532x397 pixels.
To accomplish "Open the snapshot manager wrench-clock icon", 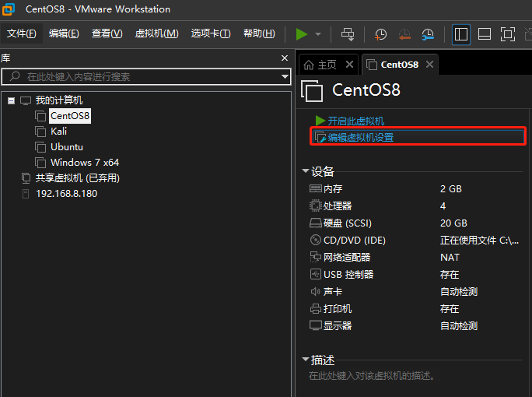I will (428, 34).
